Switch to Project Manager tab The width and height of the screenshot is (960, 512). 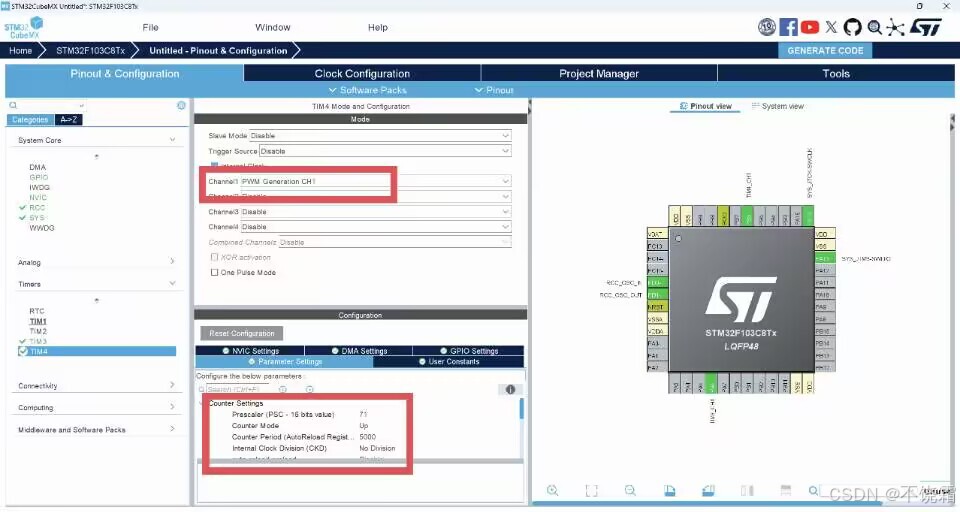pyautogui.click(x=599, y=73)
